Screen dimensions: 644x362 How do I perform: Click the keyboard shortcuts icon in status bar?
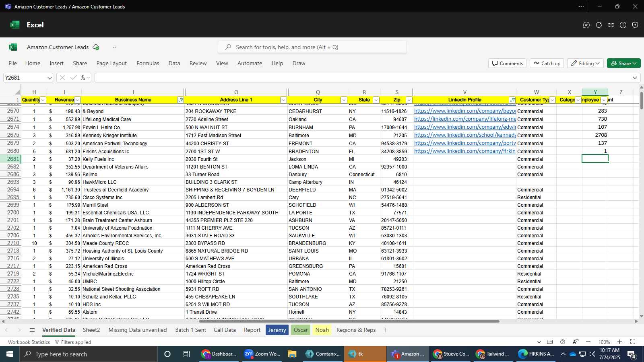550,342
